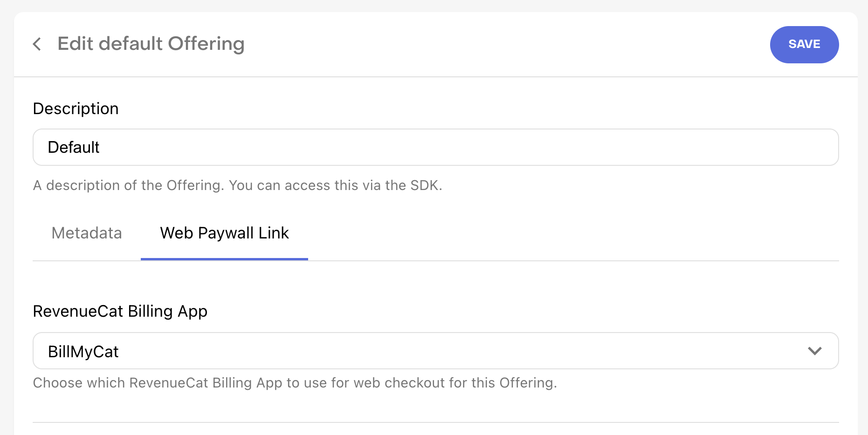Switch to the Metadata tab
868x435 pixels.
coord(87,233)
